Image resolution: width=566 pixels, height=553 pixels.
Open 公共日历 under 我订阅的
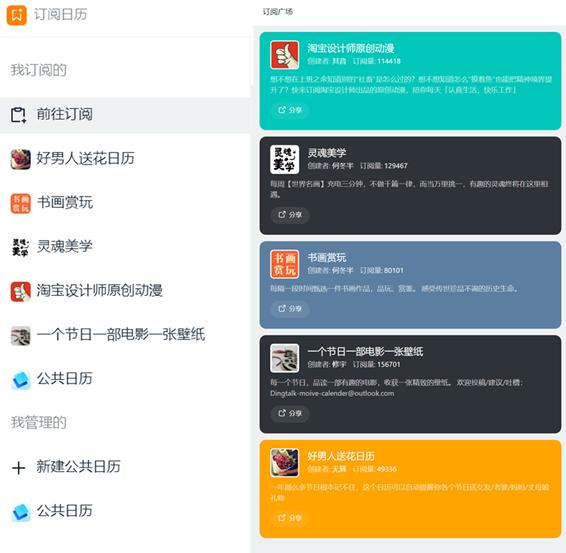click(x=125, y=379)
